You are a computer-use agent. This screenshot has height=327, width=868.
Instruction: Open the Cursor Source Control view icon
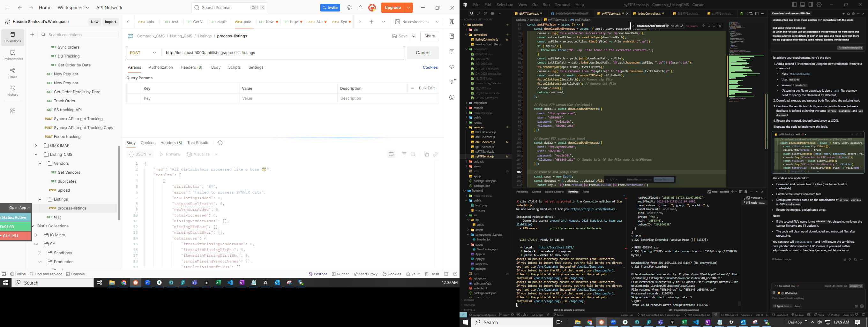pyautogui.click(x=486, y=13)
